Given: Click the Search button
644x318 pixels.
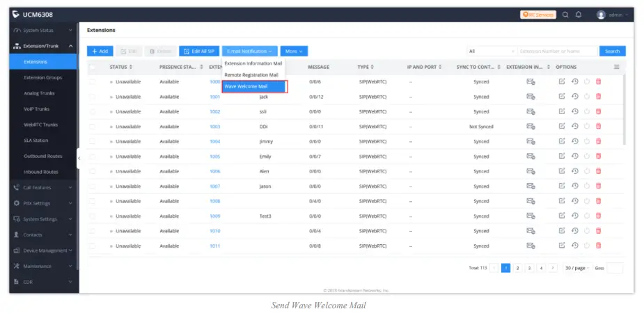Looking at the screenshot, I should pos(613,51).
